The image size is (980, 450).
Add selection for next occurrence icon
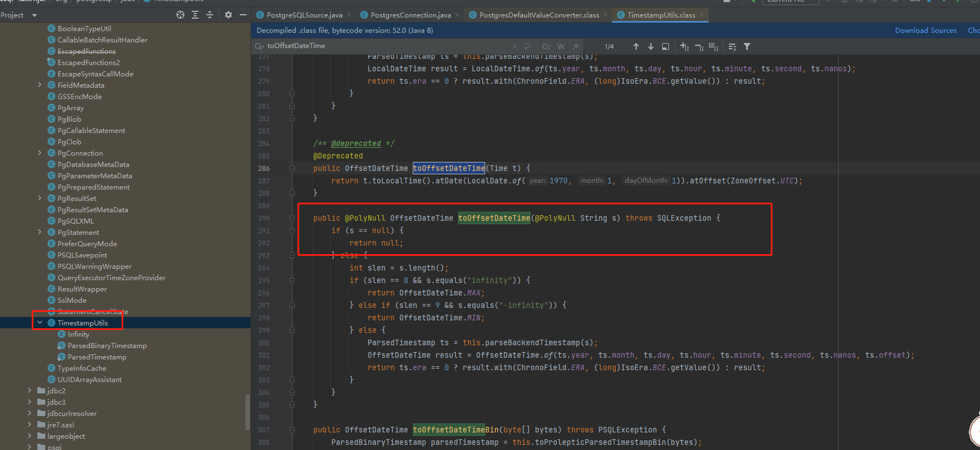click(x=684, y=46)
